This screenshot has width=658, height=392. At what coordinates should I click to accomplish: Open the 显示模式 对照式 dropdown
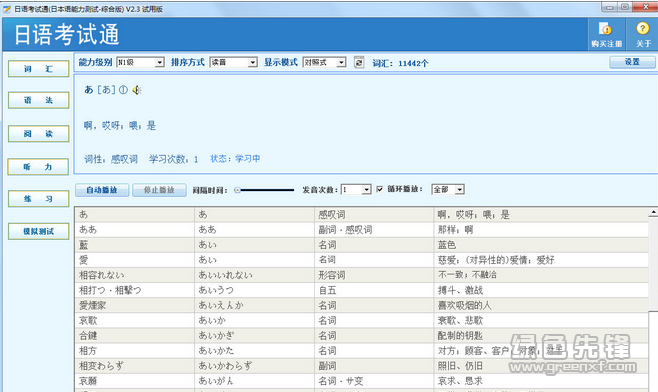(324, 63)
